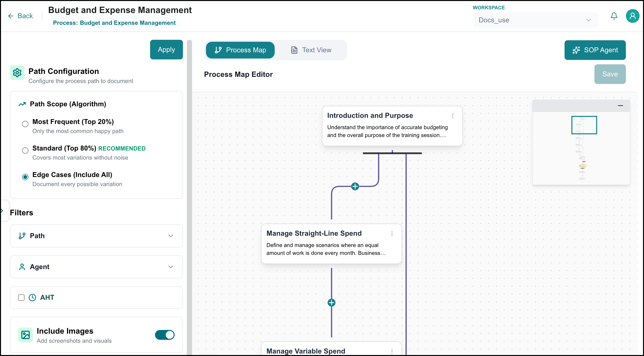
Task: Click the notification bell icon
Action: 614,16
